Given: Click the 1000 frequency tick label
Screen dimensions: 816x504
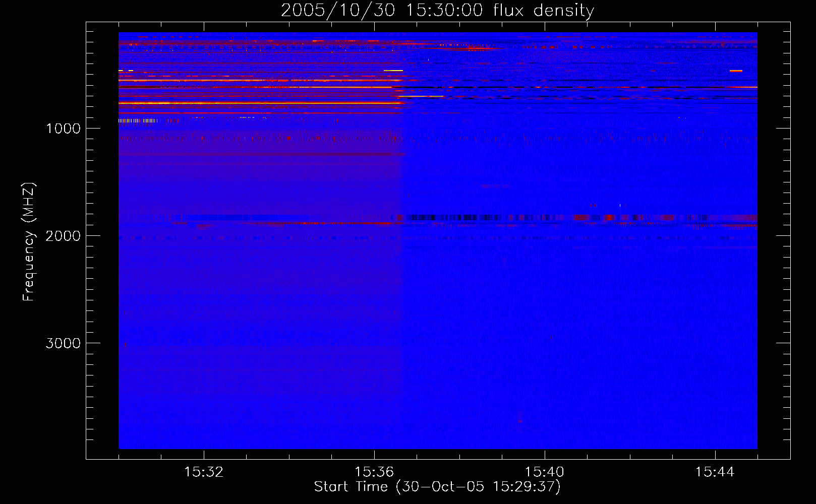Looking at the screenshot, I should tap(63, 129).
